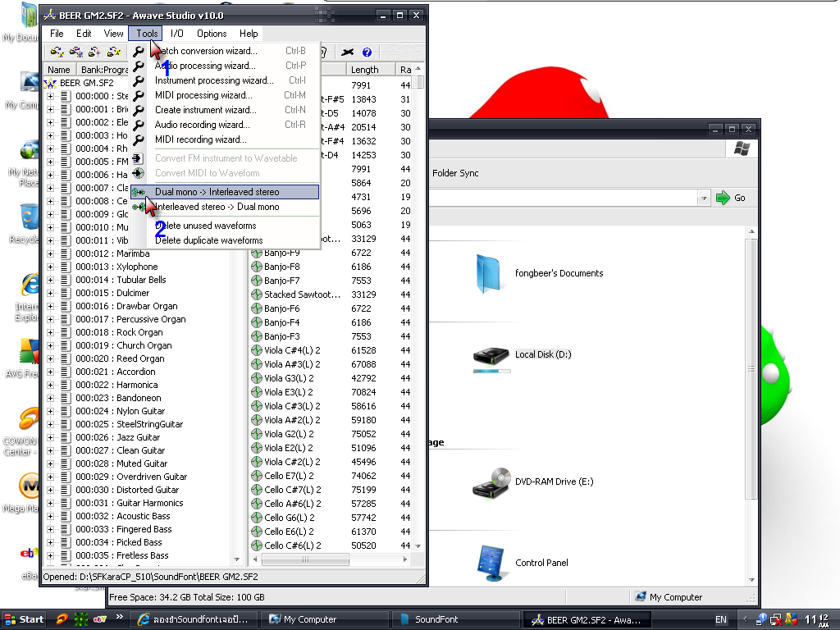Click the instrument icon beside 000:024 Nylon Guitar

pos(66,411)
